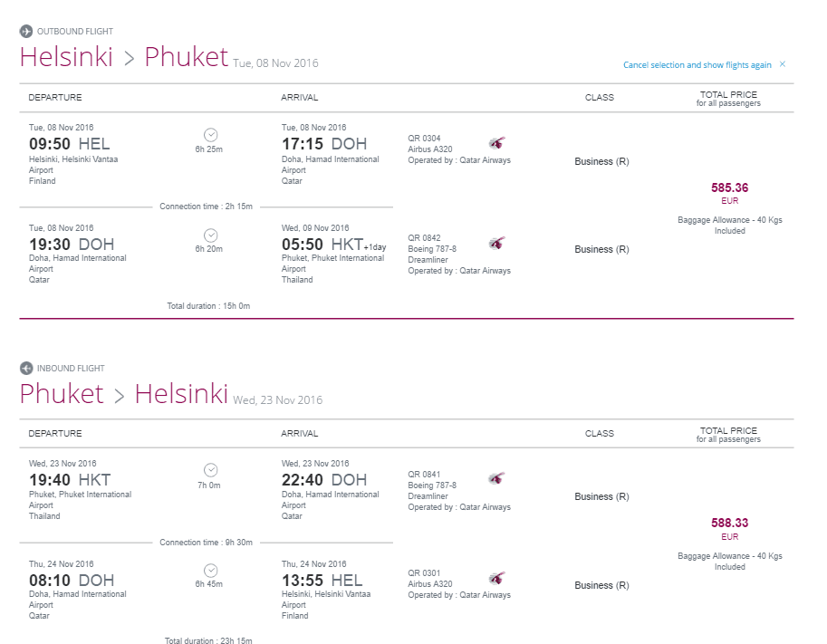
Task: Click Qatar Airways logo beside QR 0842
Action: pos(496,243)
